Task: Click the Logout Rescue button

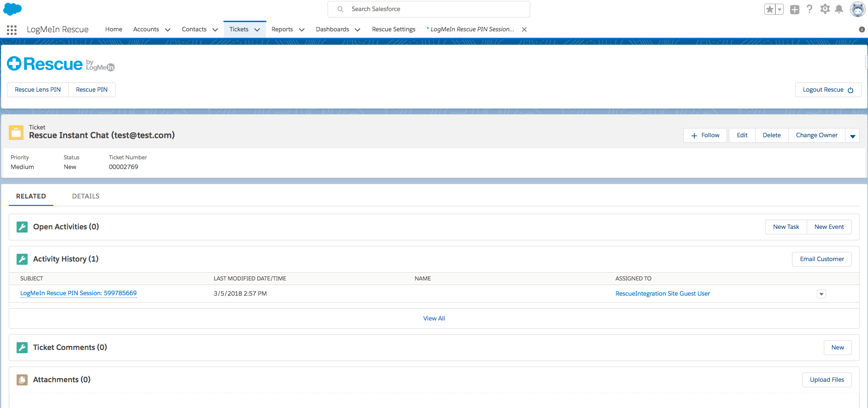Action: click(x=828, y=90)
